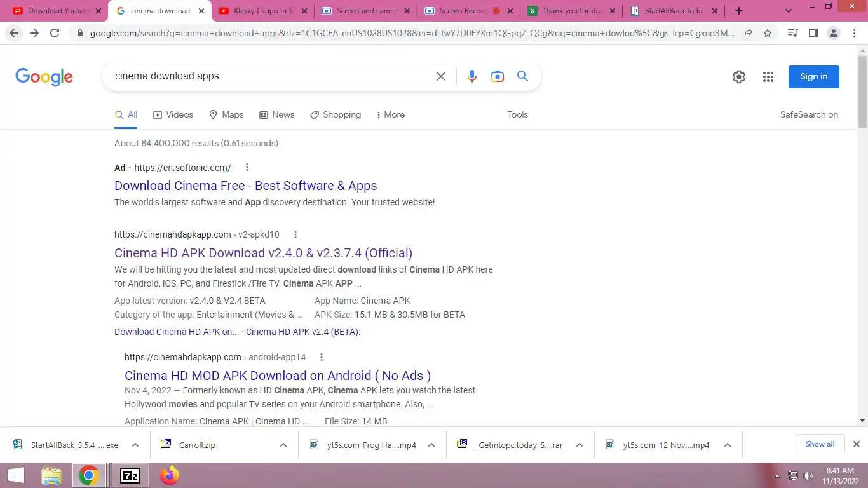The height and width of the screenshot is (488, 868).
Task: Open the Google apps grid
Action: coord(768,77)
